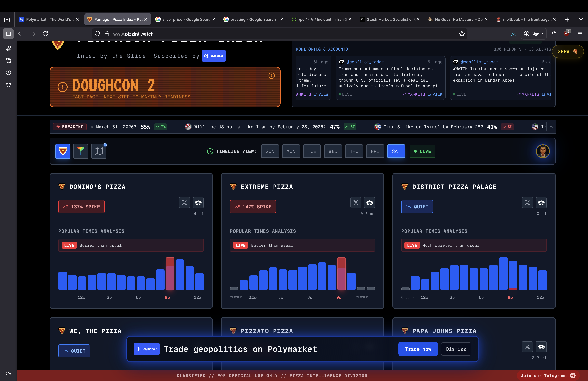Click the 9p bar in Domino's chart
The image size is (588, 381).
click(x=170, y=274)
